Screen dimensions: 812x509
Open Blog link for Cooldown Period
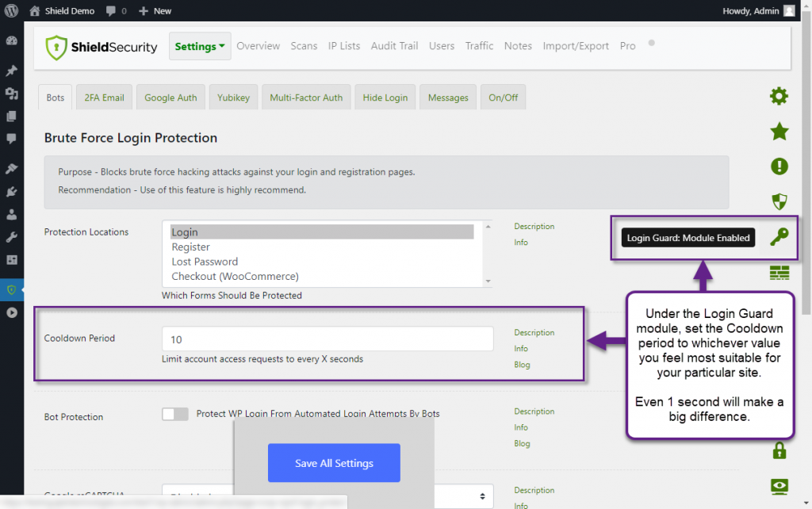(522, 365)
